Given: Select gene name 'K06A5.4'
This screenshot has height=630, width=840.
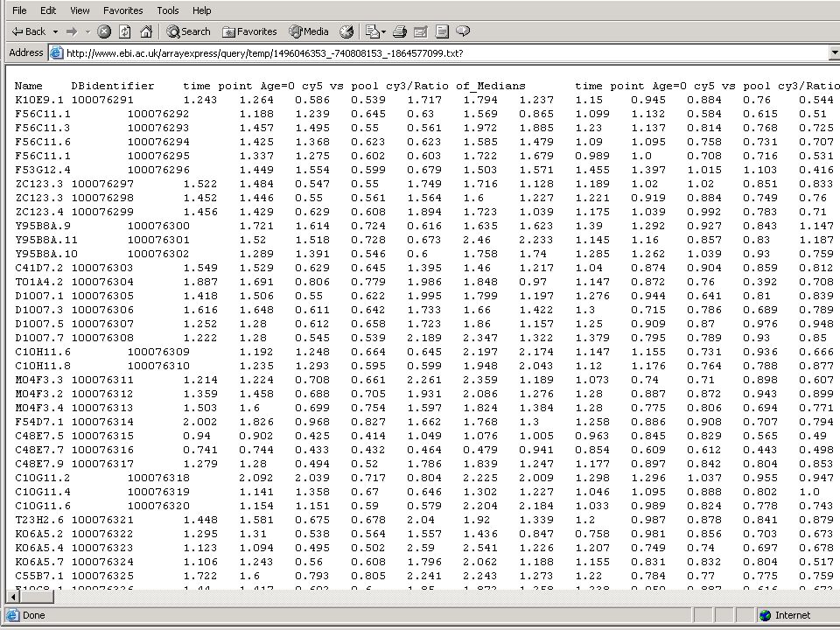Looking at the screenshot, I should (x=39, y=548).
